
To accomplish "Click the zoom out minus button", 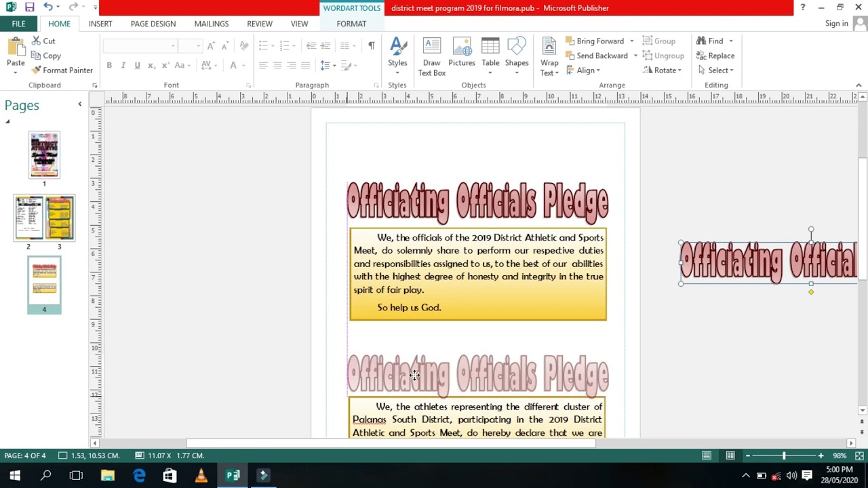I will click(747, 455).
